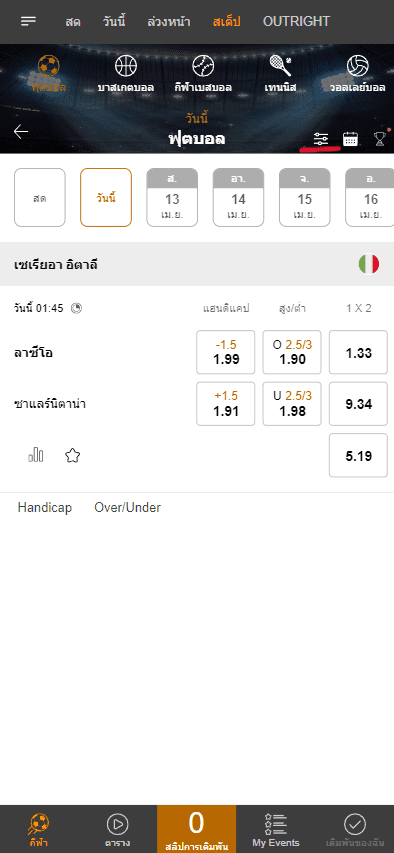Pick Lazio -1.5 handicap odds 1.99
Viewport: 394px width, 853px height.
tap(225, 353)
